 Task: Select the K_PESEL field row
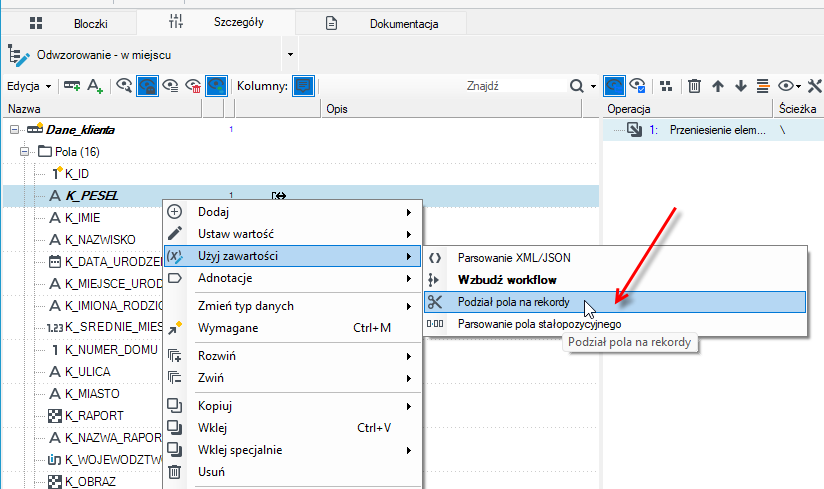(301, 196)
